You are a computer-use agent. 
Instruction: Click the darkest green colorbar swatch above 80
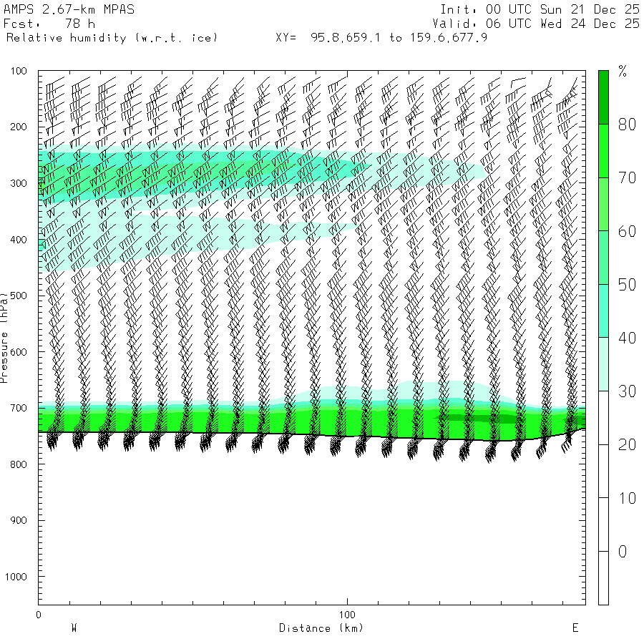point(603,97)
